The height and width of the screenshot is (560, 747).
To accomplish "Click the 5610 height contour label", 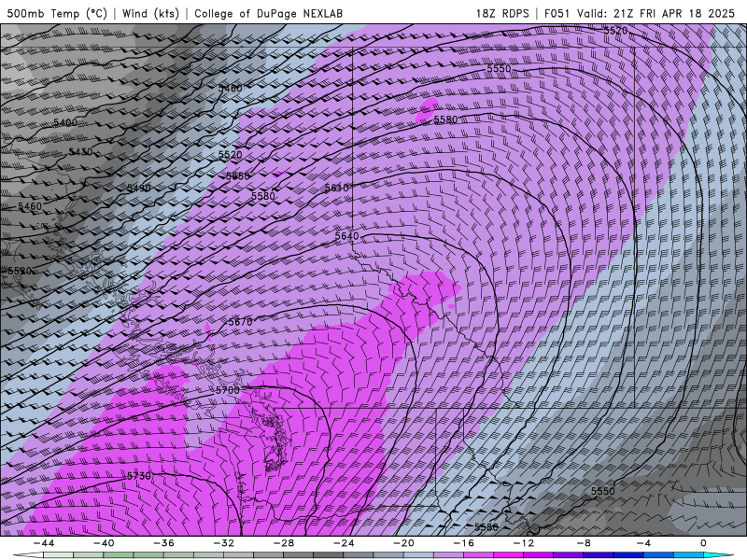I will click(336, 189).
